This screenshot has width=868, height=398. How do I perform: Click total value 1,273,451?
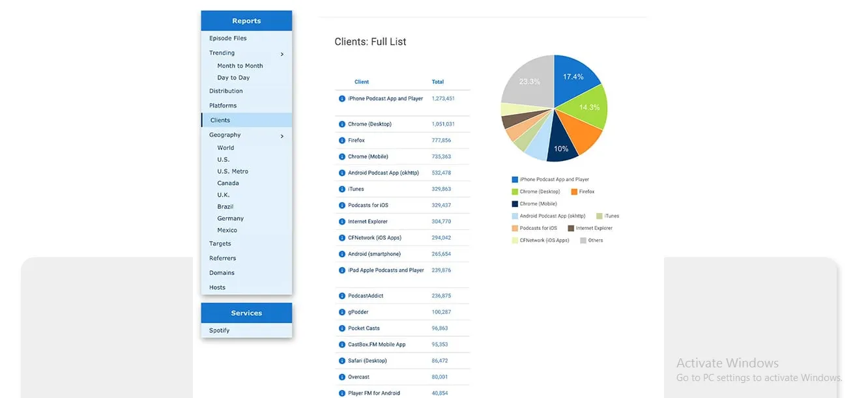click(443, 99)
